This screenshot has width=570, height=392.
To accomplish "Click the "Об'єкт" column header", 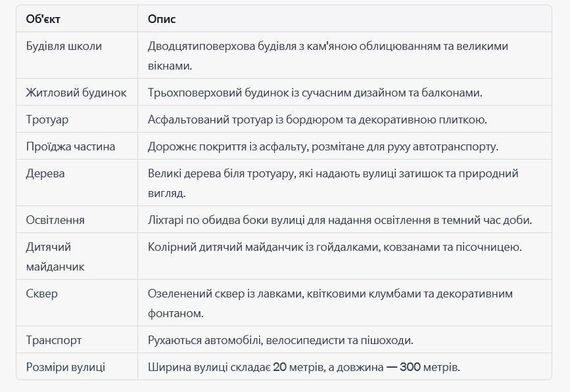I will coord(43,19).
